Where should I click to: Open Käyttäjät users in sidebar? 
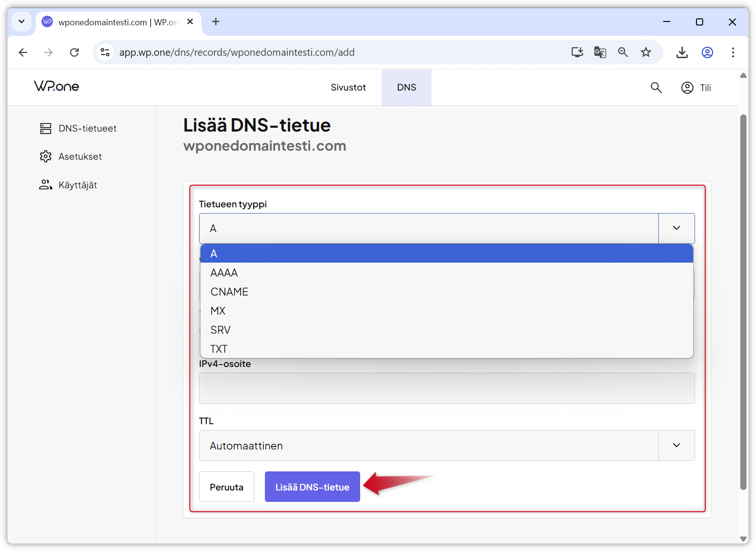[x=46, y=185]
